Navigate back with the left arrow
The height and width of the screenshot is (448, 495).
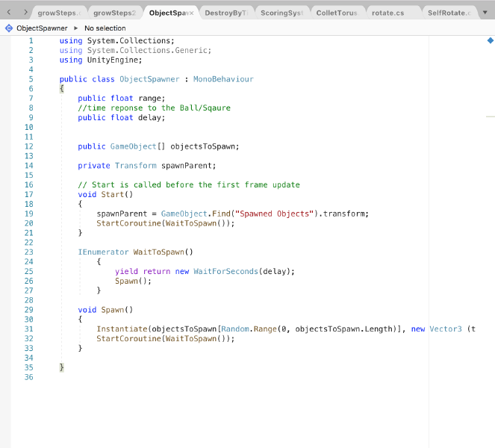[9, 12]
